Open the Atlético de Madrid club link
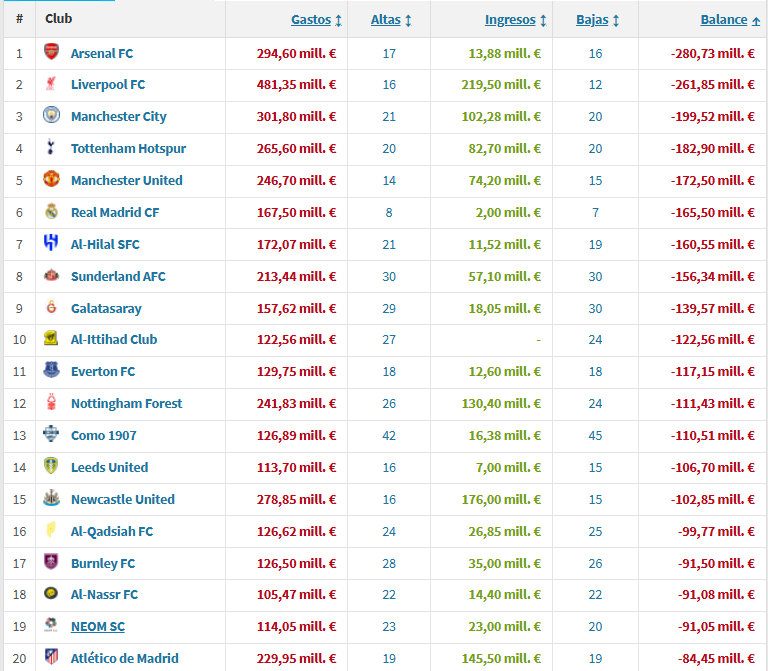The width and height of the screenshot is (768, 671). tap(124, 658)
